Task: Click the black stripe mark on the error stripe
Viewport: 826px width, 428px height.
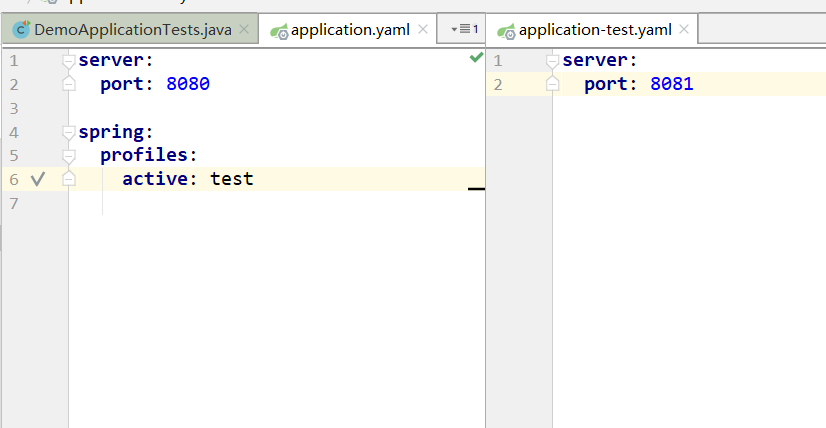Action: [x=476, y=188]
